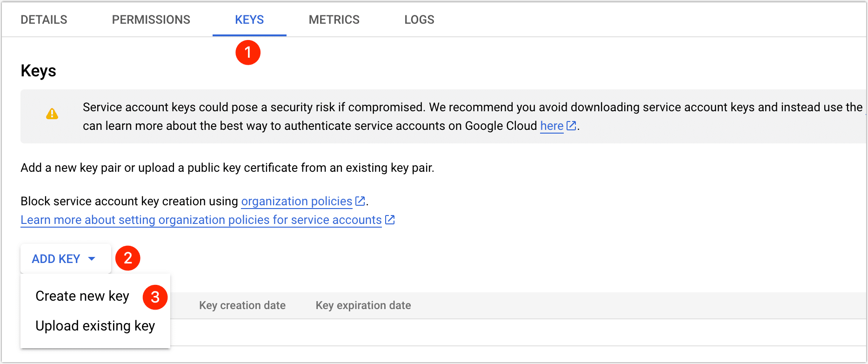The width and height of the screenshot is (868, 364).
Task: Click the red step 3 marker
Action: [155, 297]
